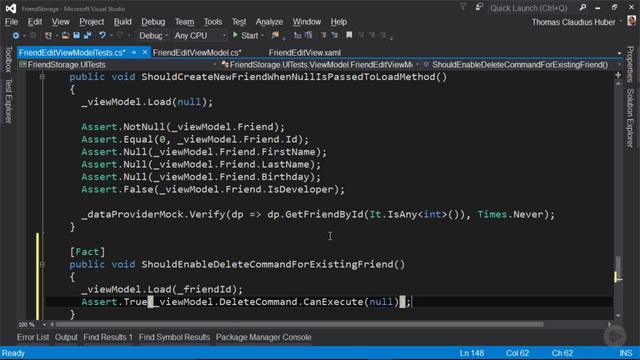Click the Open File folder icon

[x=65, y=36]
